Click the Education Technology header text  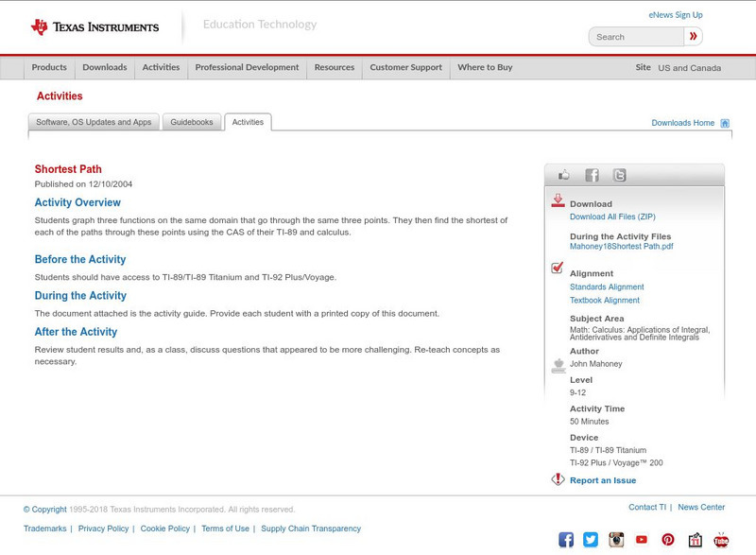(x=260, y=25)
